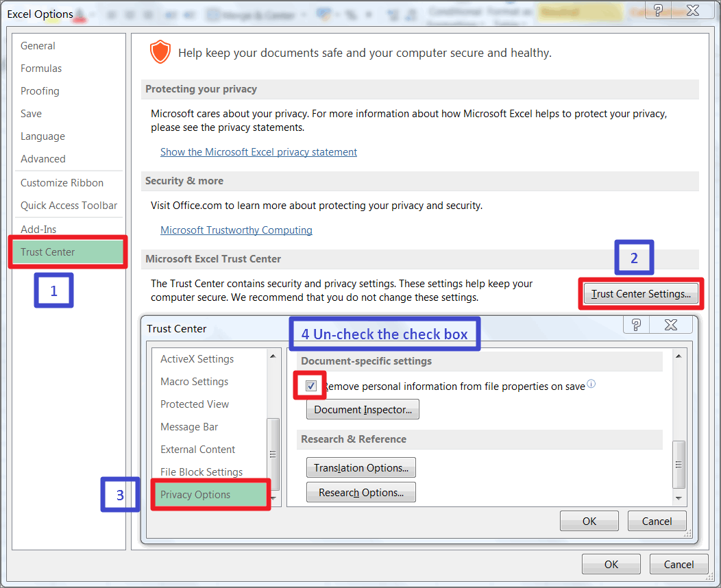The image size is (721, 588).
Task: Click the Trust Center dialog help icon
Action: (635, 325)
